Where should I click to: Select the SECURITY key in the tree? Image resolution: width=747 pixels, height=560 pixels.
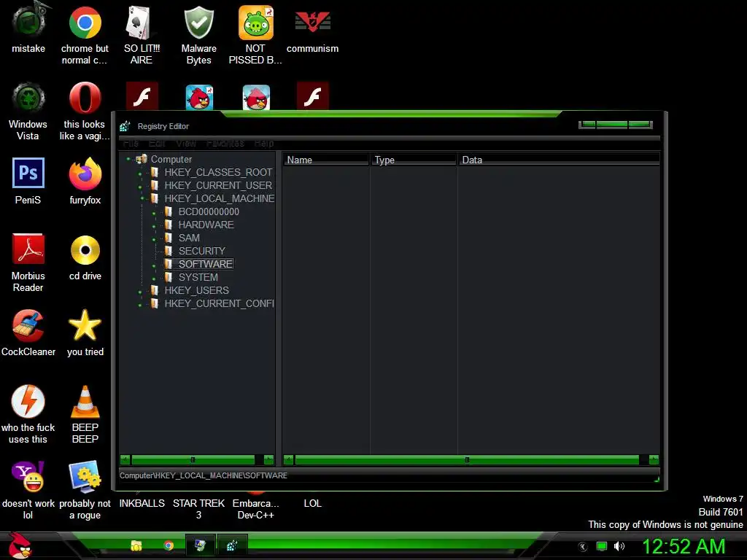[201, 251]
